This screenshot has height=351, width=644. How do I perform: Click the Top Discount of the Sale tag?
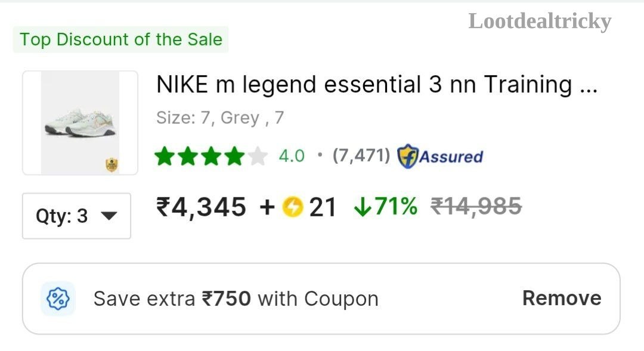tap(120, 39)
